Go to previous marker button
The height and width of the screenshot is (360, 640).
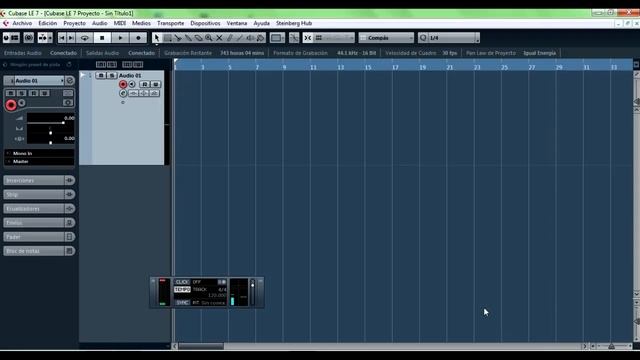[62, 38]
